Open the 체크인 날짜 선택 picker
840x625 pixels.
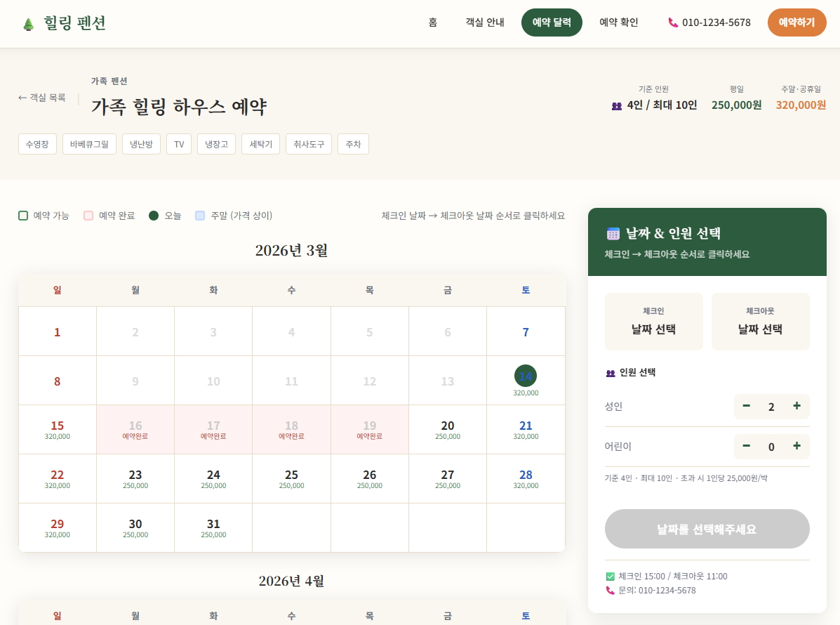click(653, 321)
